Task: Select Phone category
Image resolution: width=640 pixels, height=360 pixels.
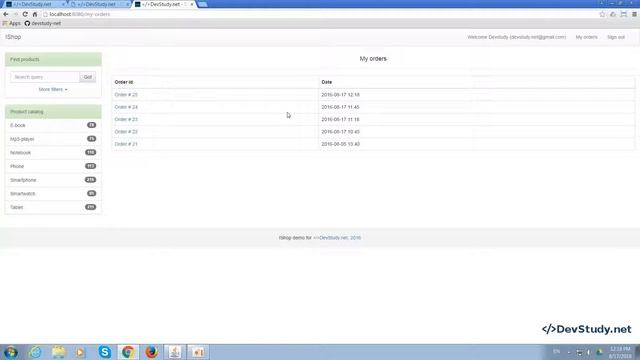Action: tap(53, 167)
